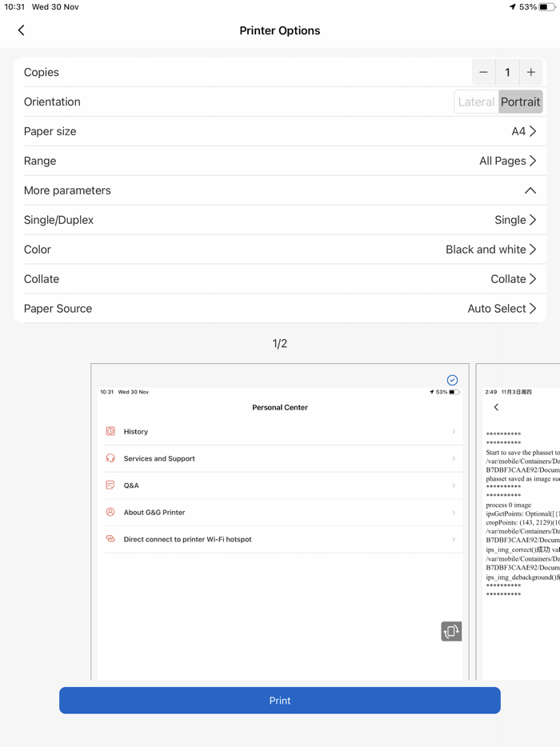Image resolution: width=560 pixels, height=747 pixels.
Task: Change Color from Black and white
Action: click(280, 250)
